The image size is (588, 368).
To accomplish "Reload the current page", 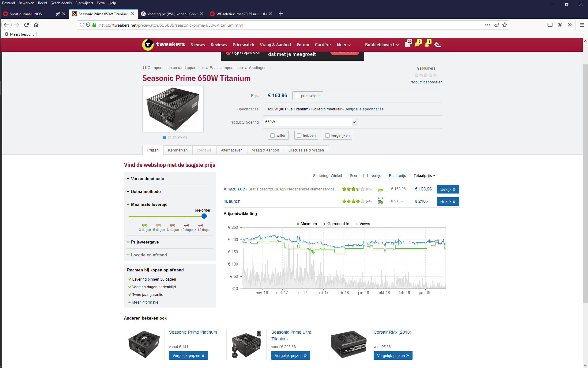I will (26, 25).
